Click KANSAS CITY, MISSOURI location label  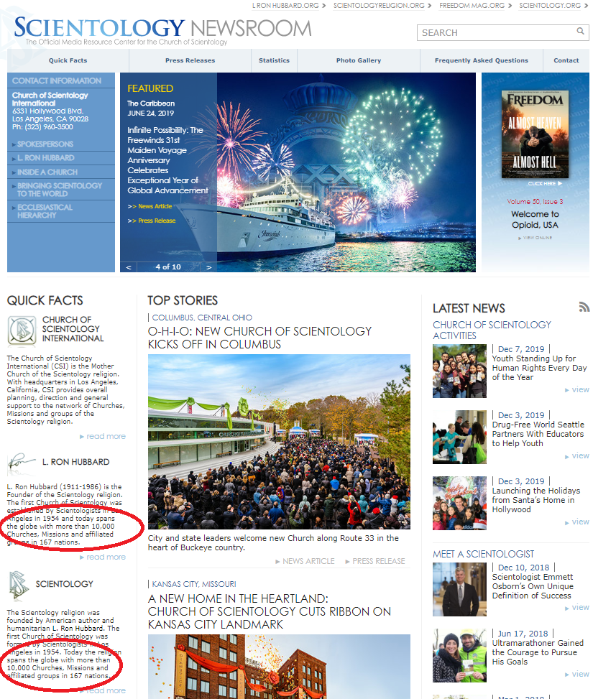(194, 584)
